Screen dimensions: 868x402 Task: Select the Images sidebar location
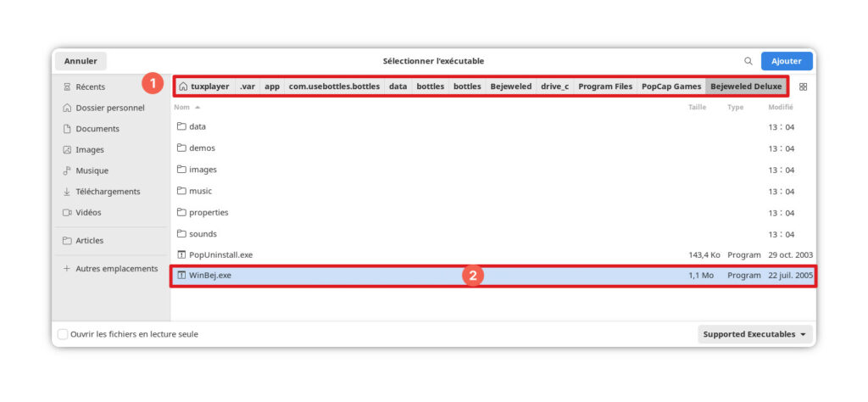90,149
